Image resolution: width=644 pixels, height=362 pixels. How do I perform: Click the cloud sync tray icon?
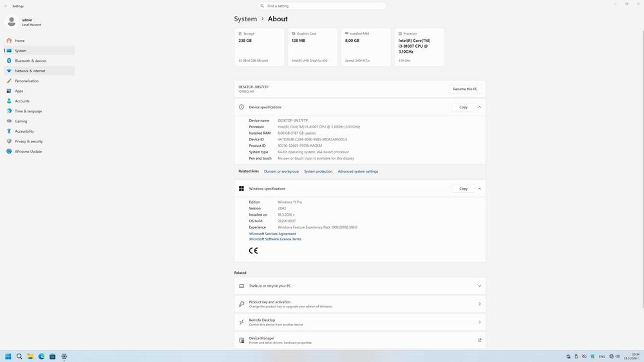[585, 357]
